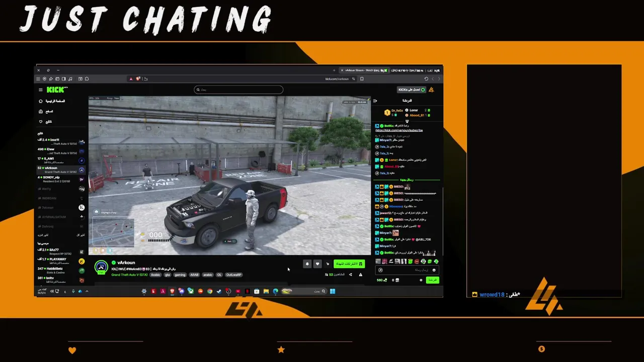Send message with the green chat button

click(433, 280)
